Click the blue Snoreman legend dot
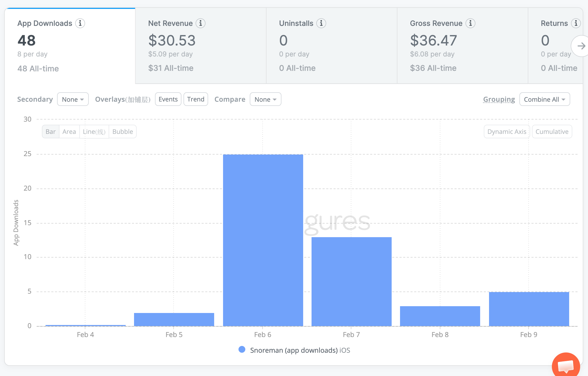588x376 pixels. pyautogui.click(x=242, y=350)
